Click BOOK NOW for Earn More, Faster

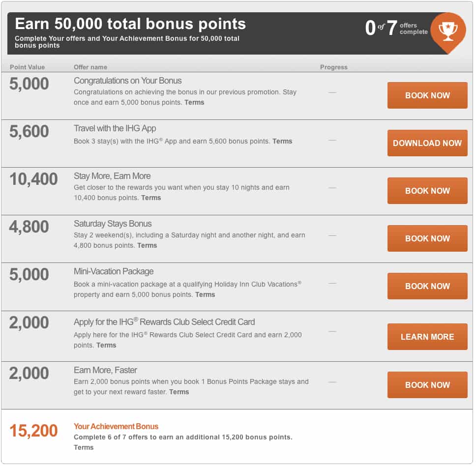(427, 385)
